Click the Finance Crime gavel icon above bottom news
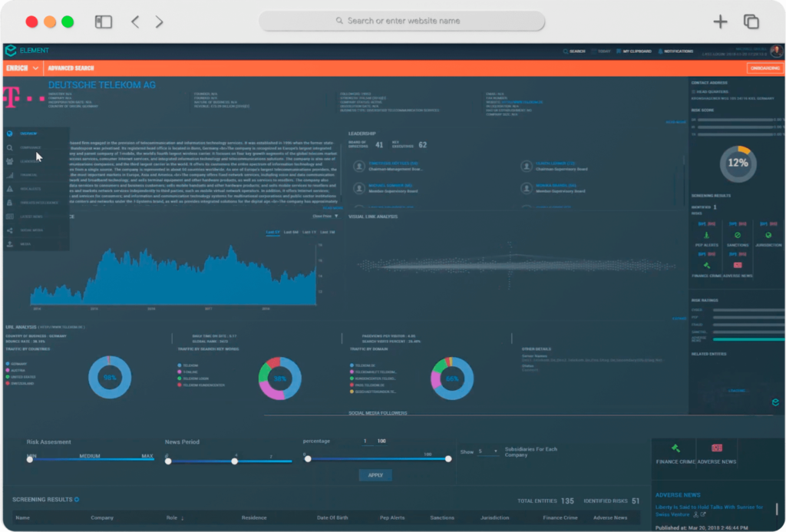Viewport: 786px width, 532px height. (x=675, y=448)
